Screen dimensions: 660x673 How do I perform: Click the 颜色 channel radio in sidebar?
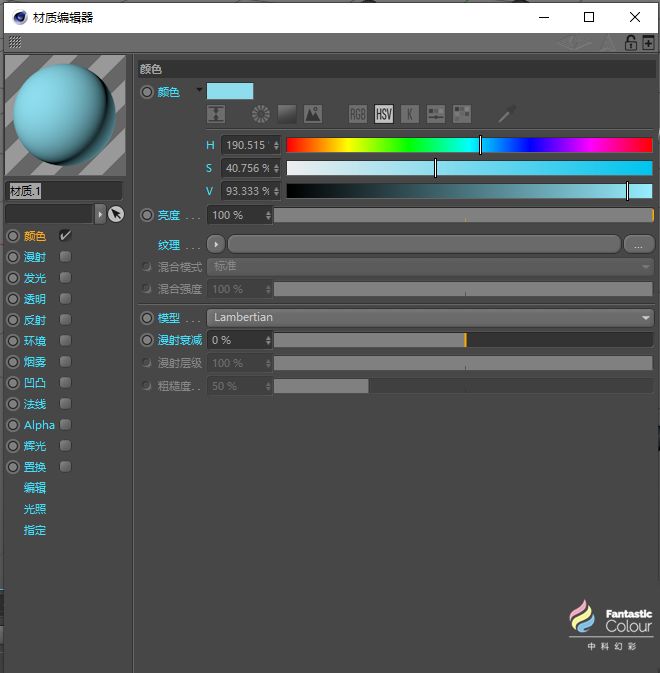click(13, 236)
